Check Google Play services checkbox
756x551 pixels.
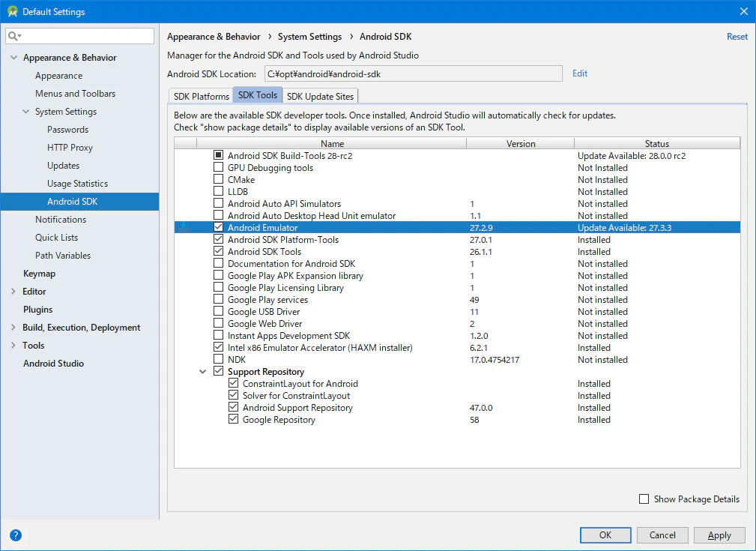click(219, 299)
